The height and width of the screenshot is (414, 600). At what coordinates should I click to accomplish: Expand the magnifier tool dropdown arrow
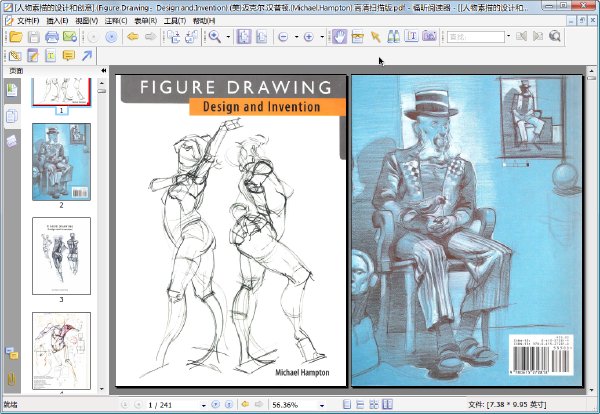(x=228, y=37)
